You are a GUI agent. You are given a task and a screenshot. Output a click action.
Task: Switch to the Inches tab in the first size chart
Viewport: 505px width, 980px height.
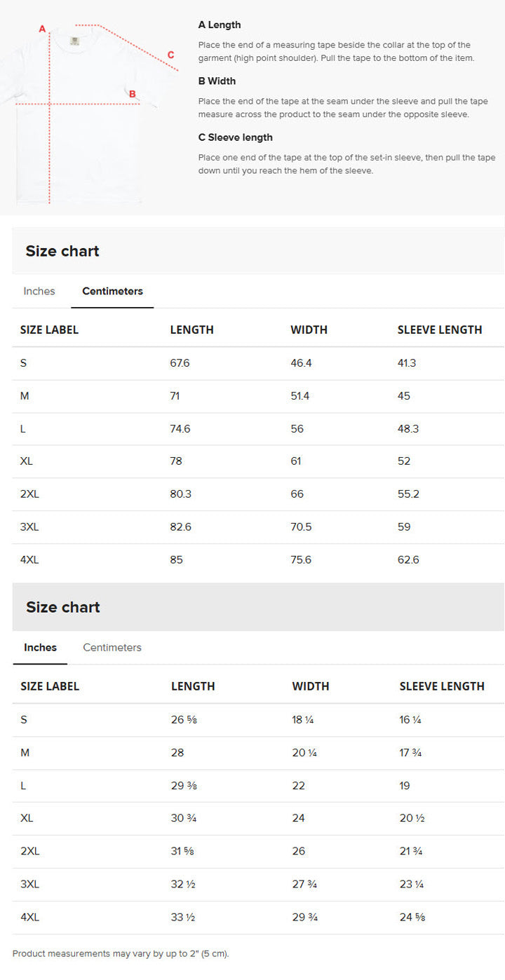coord(39,291)
